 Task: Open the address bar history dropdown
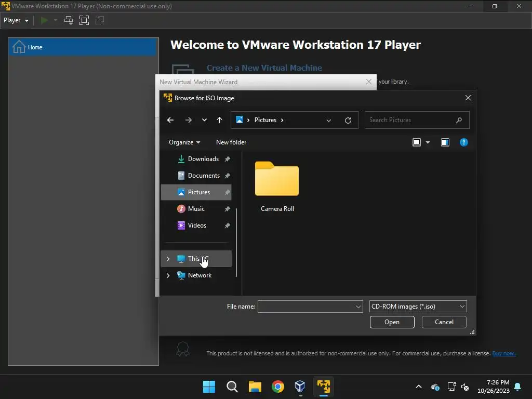328,121
